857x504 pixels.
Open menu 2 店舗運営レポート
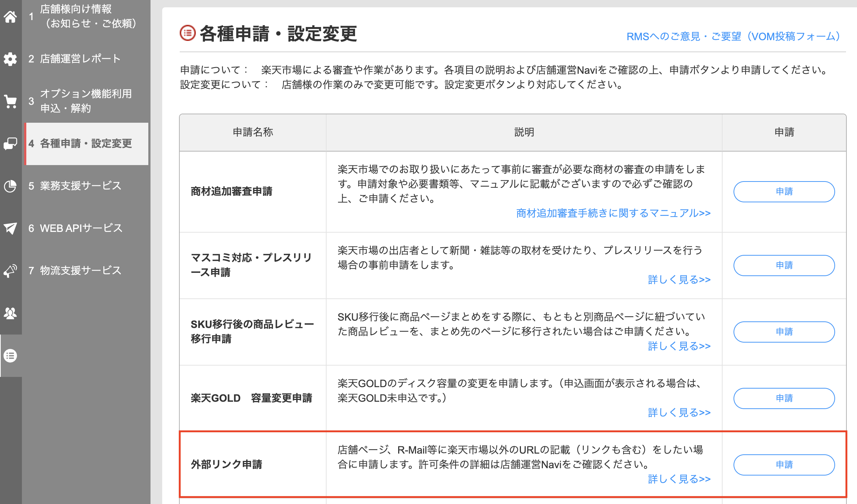coord(86,59)
